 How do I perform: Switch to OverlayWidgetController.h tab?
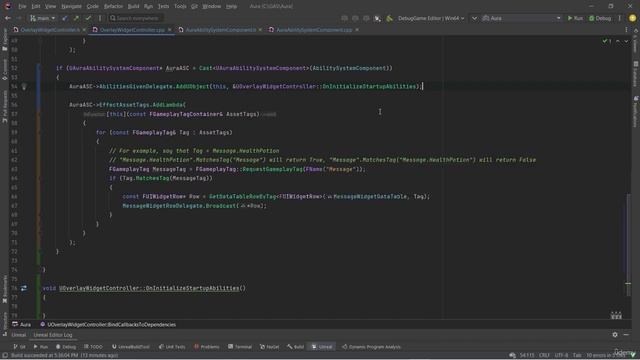pyautogui.click(x=50, y=30)
